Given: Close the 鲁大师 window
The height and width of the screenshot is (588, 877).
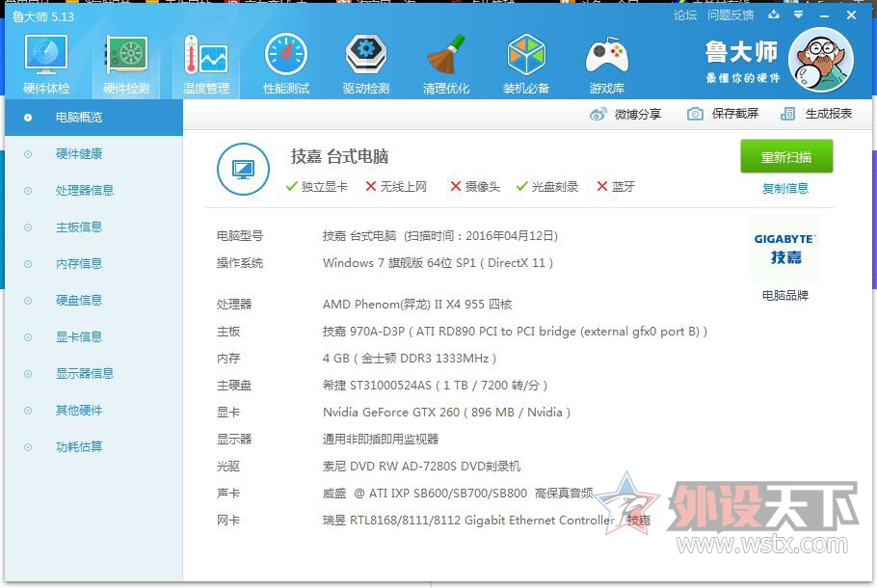Looking at the screenshot, I should click(x=851, y=15).
